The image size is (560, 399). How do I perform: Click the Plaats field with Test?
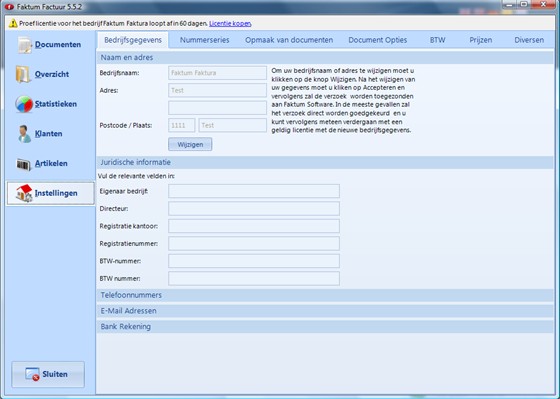pyautogui.click(x=233, y=125)
